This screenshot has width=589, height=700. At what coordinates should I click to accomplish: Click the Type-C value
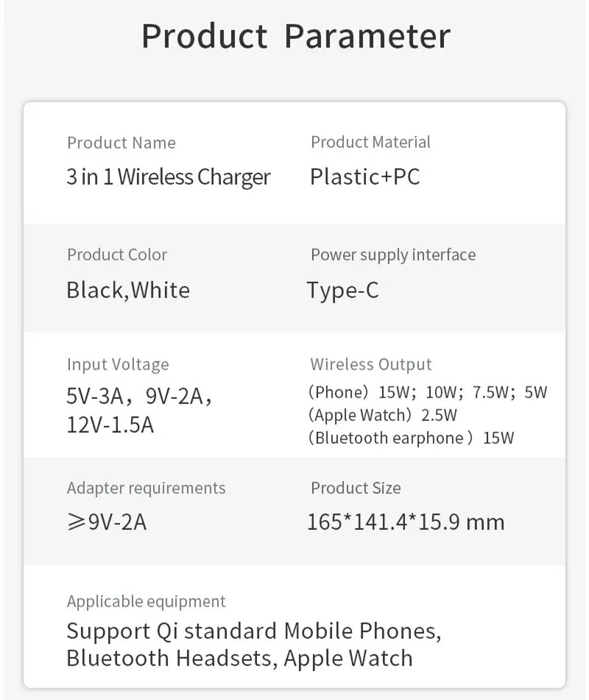click(x=343, y=290)
